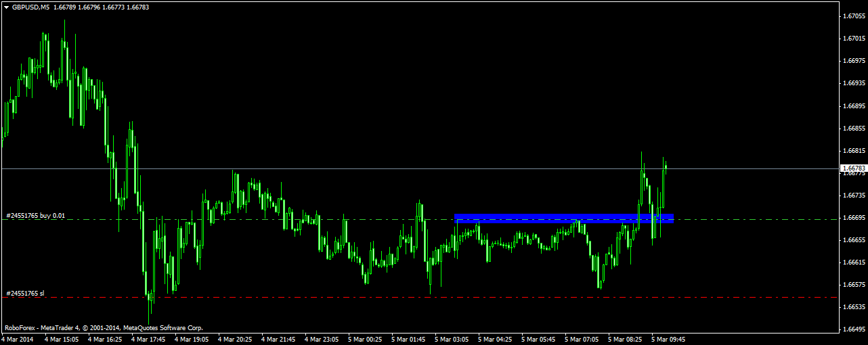Click the 4 Mar 15:05 time label

[x=62, y=339]
